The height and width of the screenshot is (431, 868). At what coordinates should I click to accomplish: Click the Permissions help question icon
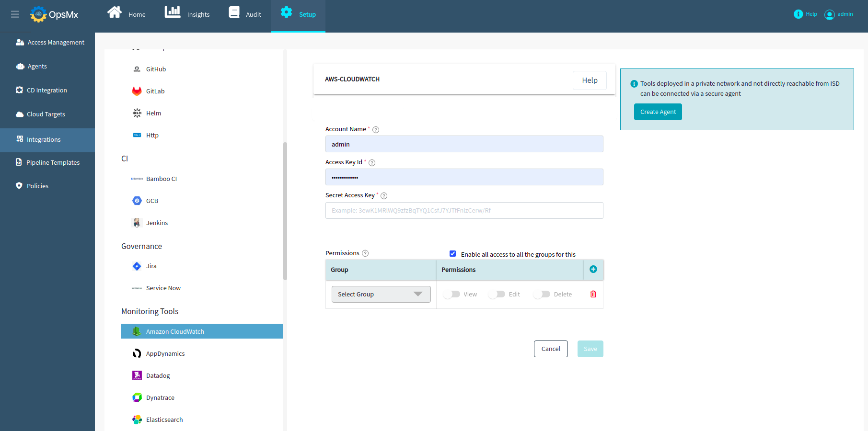tap(365, 253)
